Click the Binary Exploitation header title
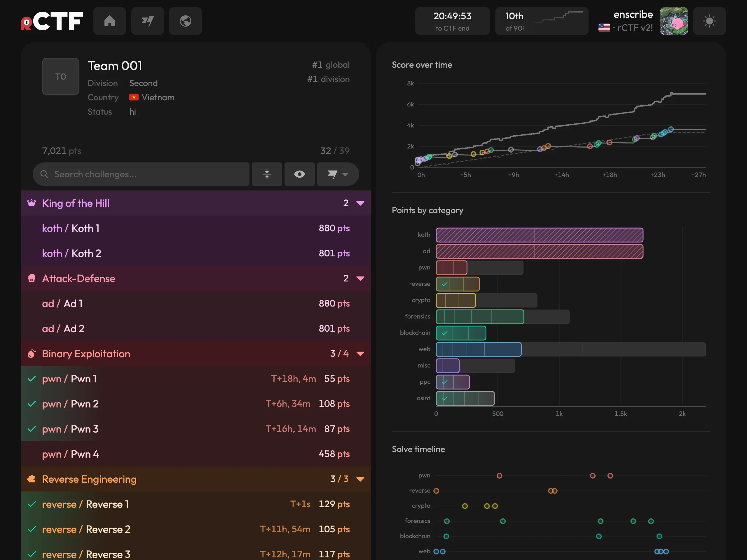 [86, 354]
